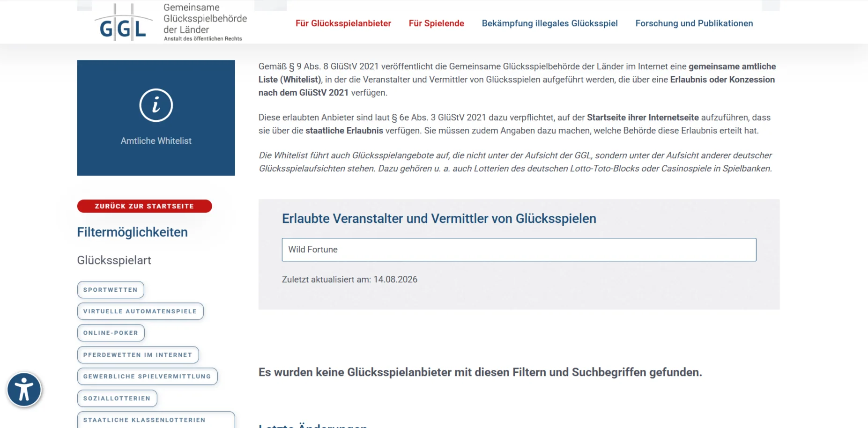Image resolution: width=868 pixels, height=428 pixels.
Task: Toggle the Soziallotterien filter
Action: (x=117, y=398)
